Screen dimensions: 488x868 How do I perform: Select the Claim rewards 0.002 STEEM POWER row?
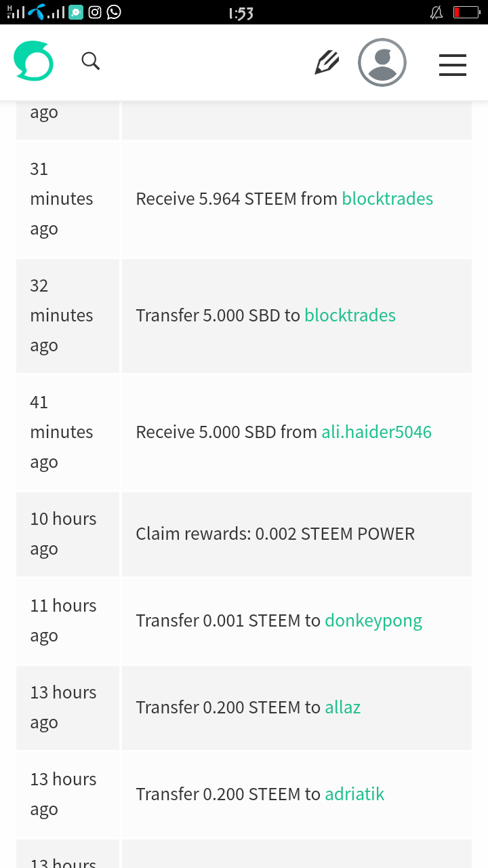coord(275,534)
